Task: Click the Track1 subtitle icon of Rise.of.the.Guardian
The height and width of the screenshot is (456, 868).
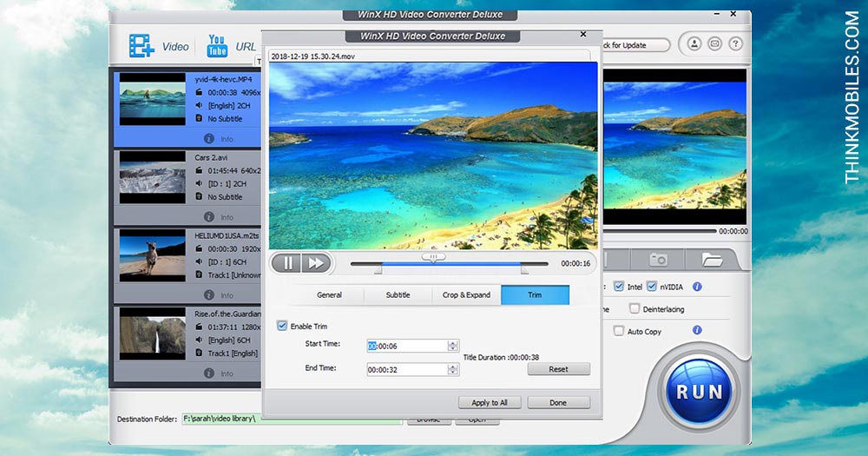Action: 199,353
